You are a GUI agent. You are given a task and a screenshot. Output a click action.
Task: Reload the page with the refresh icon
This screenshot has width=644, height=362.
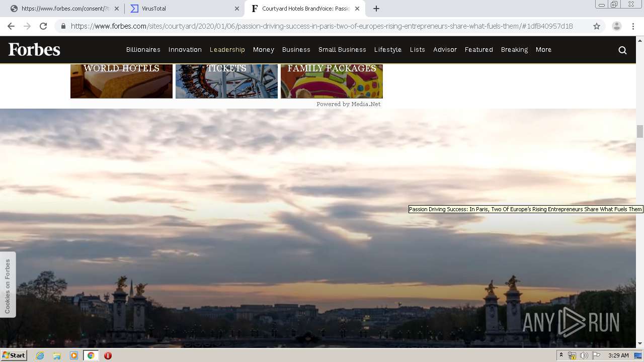[x=43, y=26]
